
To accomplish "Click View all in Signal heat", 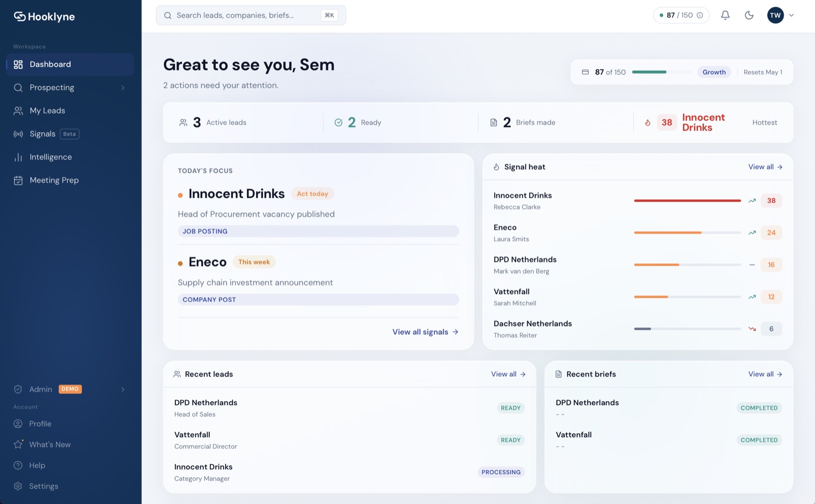I will tap(765, 167).
